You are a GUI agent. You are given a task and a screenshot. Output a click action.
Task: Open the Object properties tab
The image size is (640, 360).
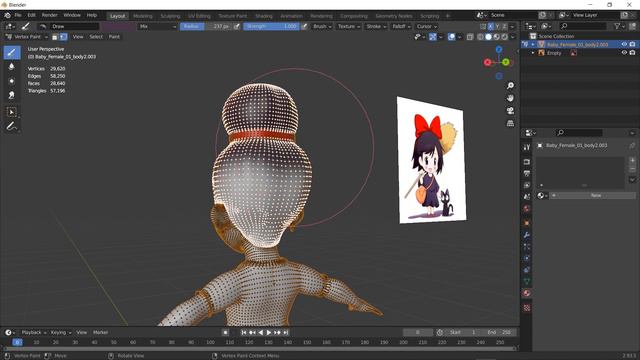(x=527, y=223)
